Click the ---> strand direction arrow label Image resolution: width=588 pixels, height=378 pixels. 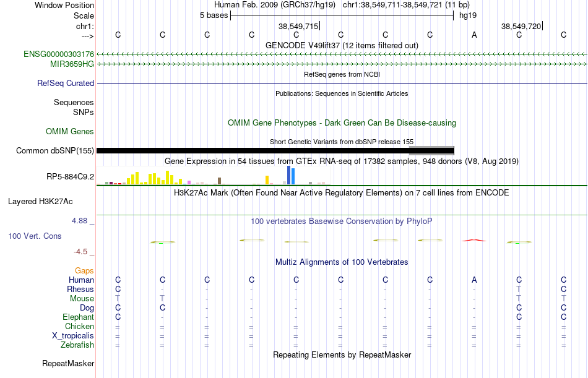tap(88, 36)
